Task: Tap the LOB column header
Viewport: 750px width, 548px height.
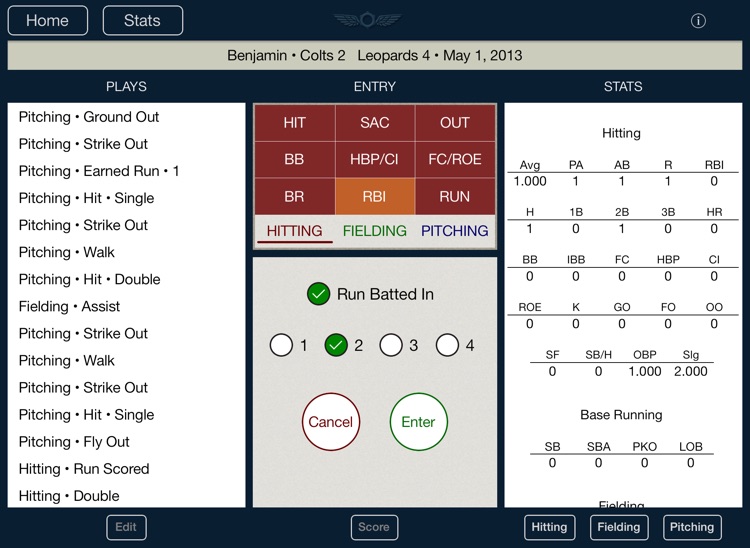Action: pyautogui.click(x=691, y=447)
